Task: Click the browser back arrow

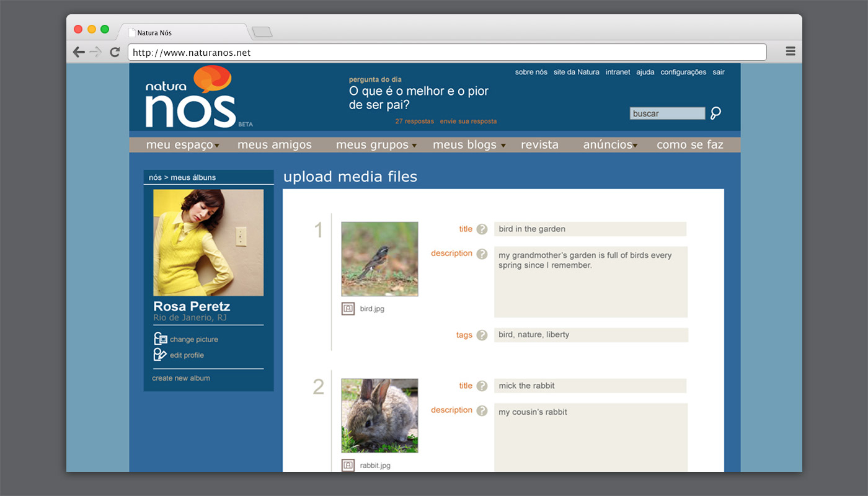Action: (79, 52)
